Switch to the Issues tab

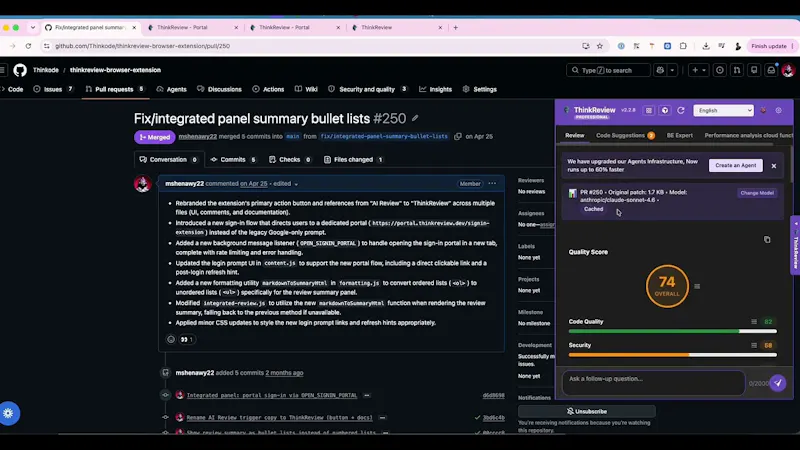[x=54, y=89]
